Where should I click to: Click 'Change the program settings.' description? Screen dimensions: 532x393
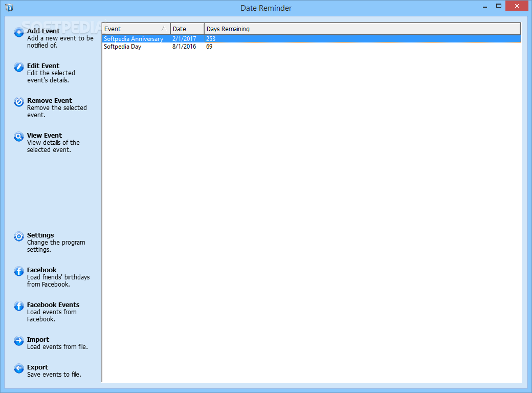[56, 246]
